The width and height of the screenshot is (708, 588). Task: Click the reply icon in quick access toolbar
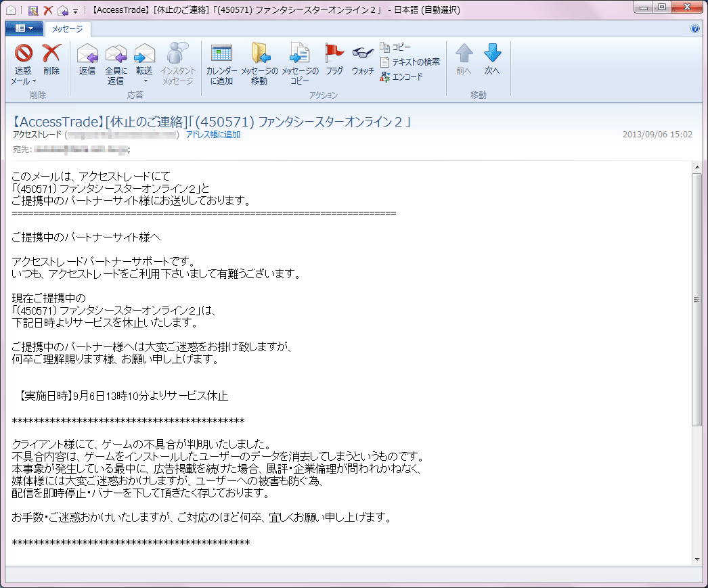tap(63, 10)
